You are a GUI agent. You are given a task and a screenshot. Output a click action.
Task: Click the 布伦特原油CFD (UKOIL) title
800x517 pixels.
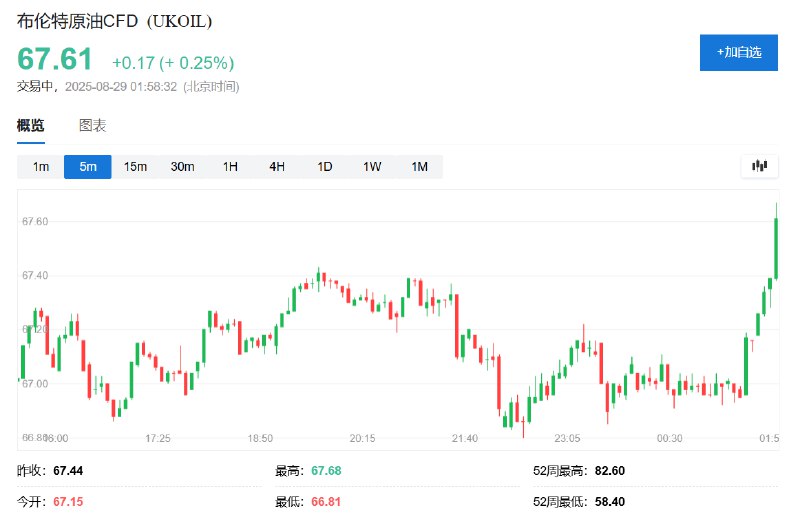point(114,21)
